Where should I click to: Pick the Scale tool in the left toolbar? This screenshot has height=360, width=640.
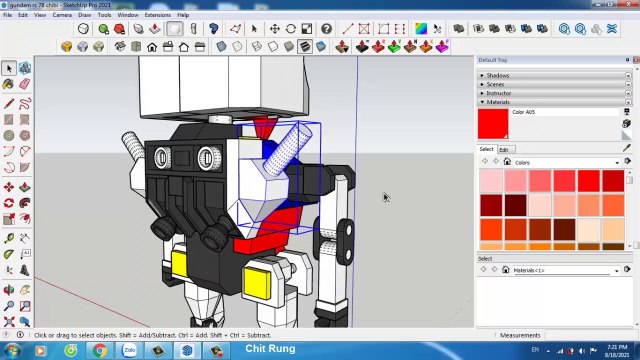pos(9,219)
